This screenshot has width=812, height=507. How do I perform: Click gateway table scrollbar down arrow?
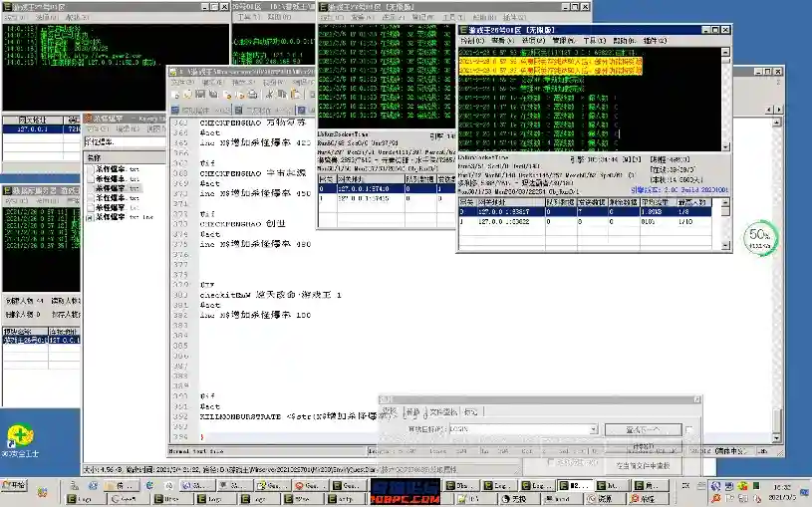(x=725, y=245)
